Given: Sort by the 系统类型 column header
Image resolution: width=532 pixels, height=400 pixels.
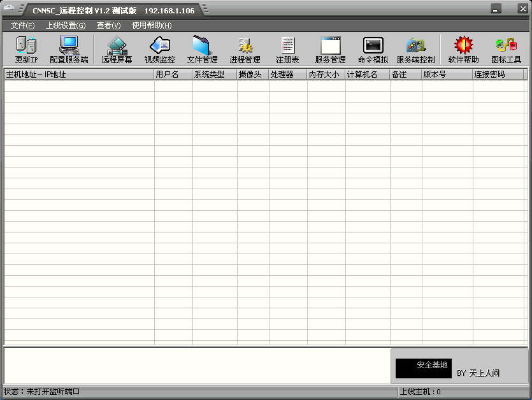Looking at the screenshot, I should tap(210, 74).
